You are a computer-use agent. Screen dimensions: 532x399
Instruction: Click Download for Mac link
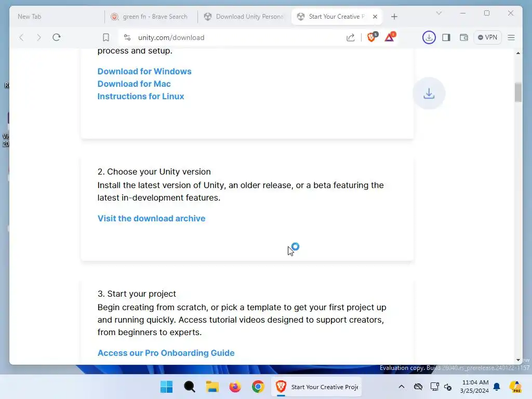pyautogui.click(x=134, y=84)
